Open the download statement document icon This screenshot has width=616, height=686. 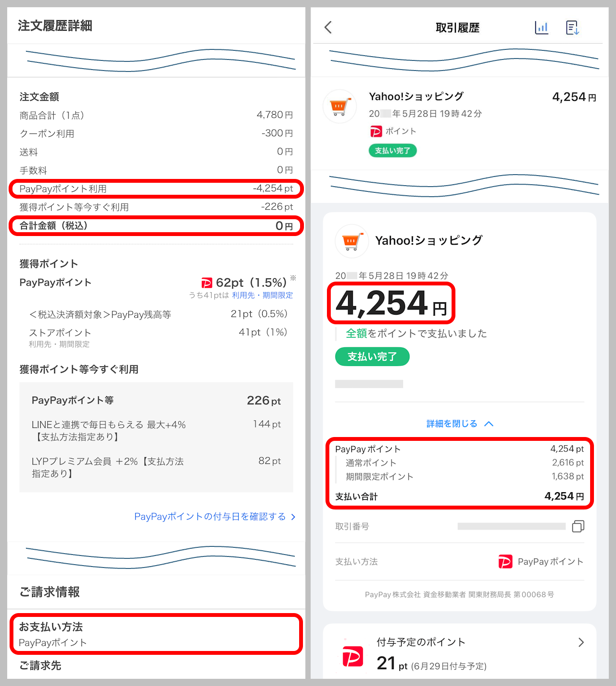point(572,27)
